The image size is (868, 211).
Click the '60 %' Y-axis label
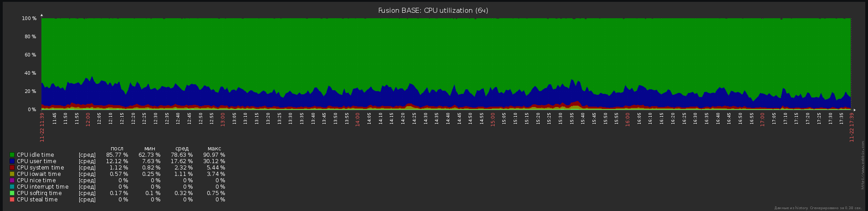[30, 55]
